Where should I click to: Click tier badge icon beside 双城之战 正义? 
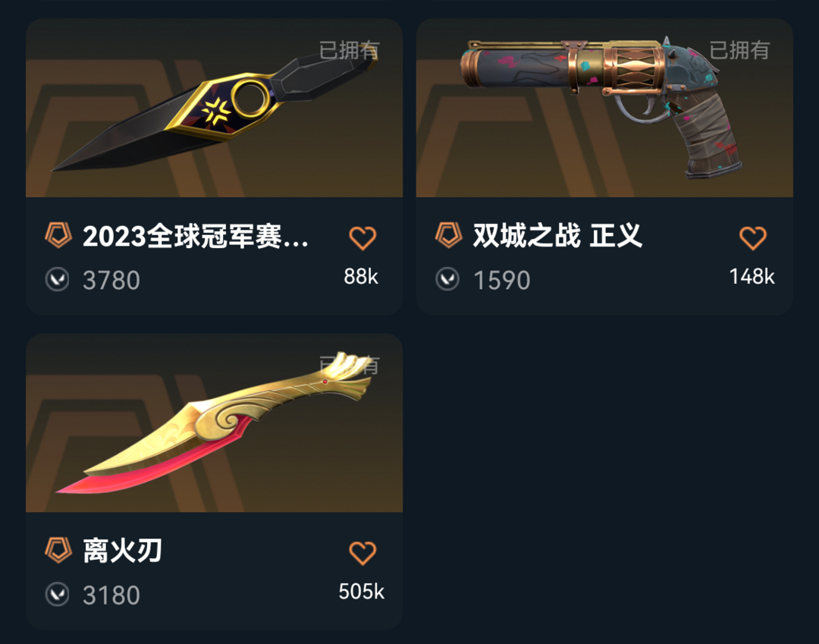[449, 235]
